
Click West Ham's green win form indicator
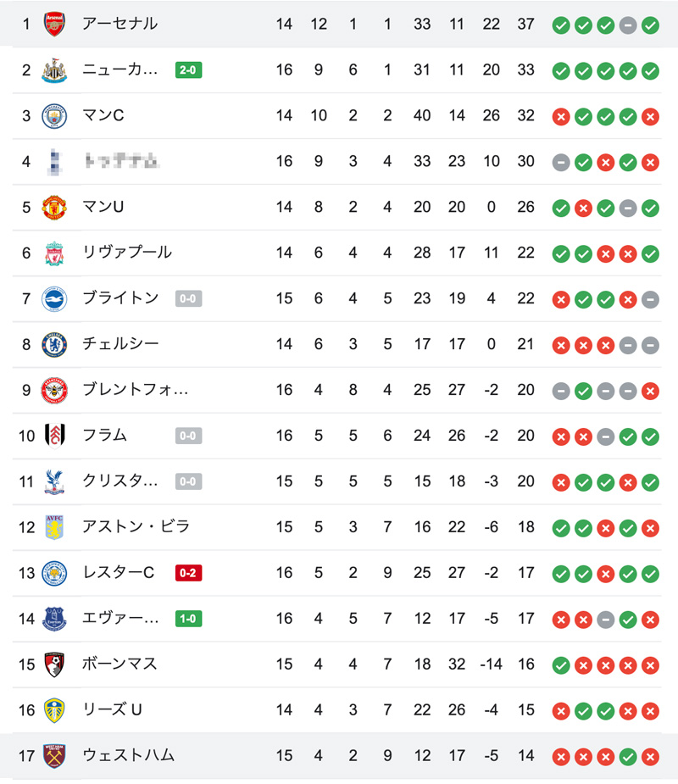coord(628,757)
